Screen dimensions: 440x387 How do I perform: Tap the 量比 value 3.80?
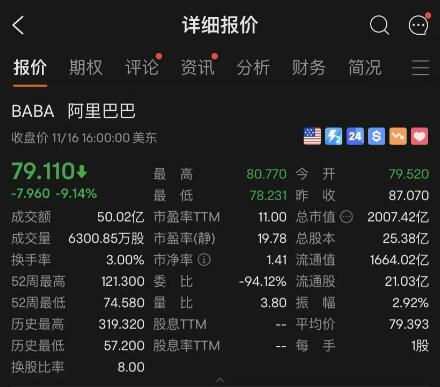273,303
